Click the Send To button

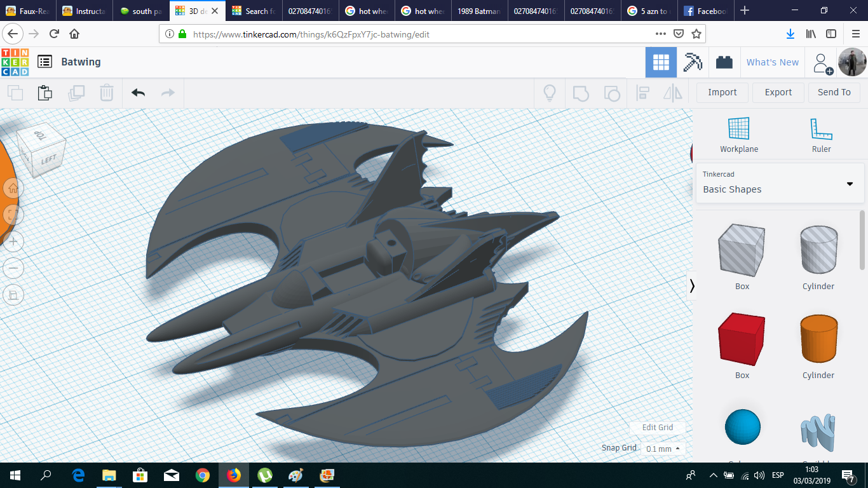tap(834, 92)
